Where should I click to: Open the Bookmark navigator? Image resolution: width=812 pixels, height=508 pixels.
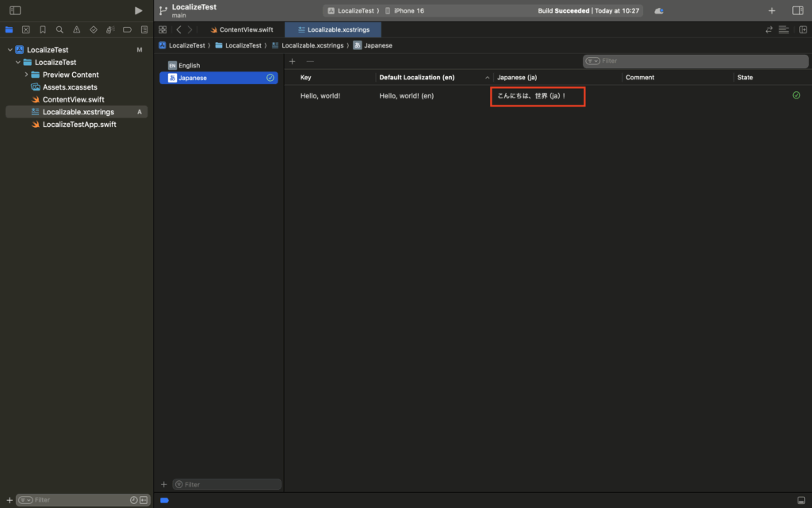(43, 29)
